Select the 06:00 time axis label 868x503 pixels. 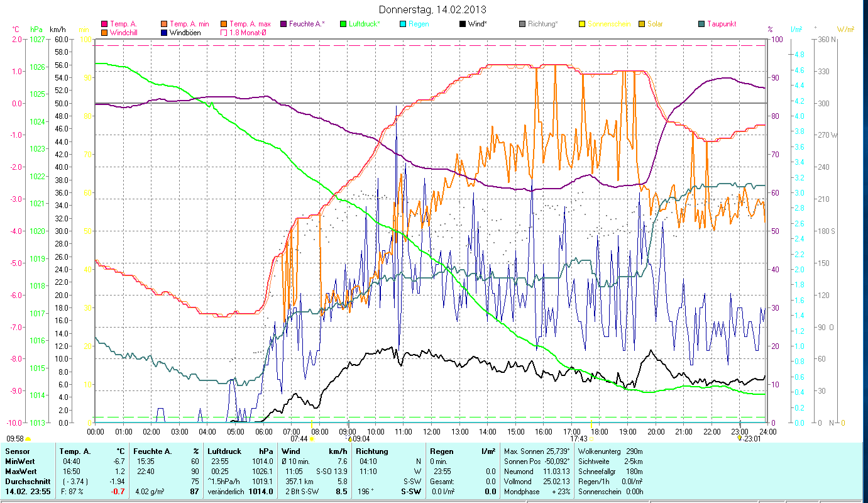click(263, 432)
